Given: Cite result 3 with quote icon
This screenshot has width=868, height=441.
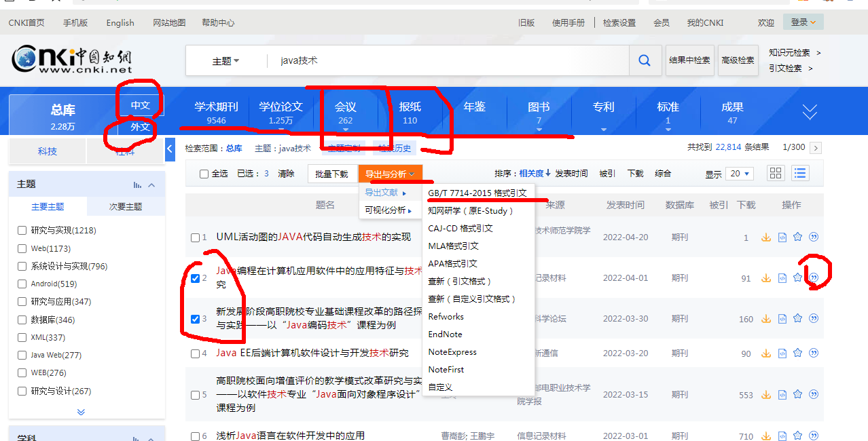Looking at the screenshot, I should [814, 319].
